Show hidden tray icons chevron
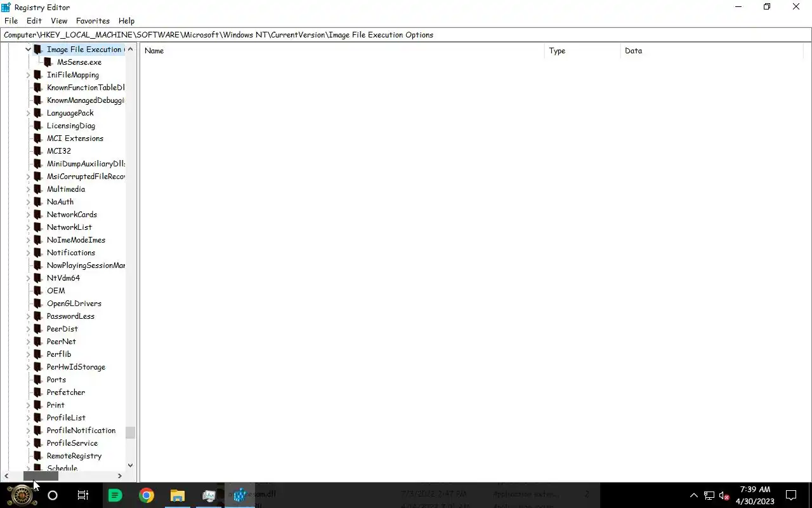812x508 pixels. (x=693, y=495)
